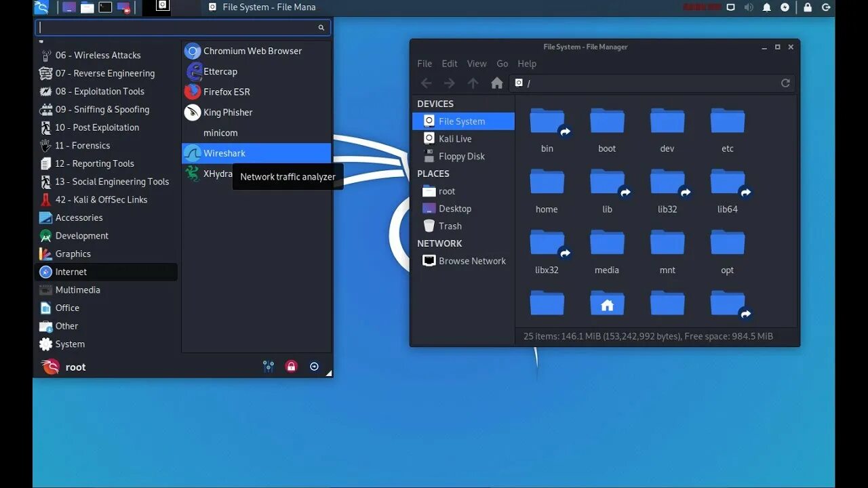
Task: Go forward in the File Manager toolbar
Action: [449, 83]
